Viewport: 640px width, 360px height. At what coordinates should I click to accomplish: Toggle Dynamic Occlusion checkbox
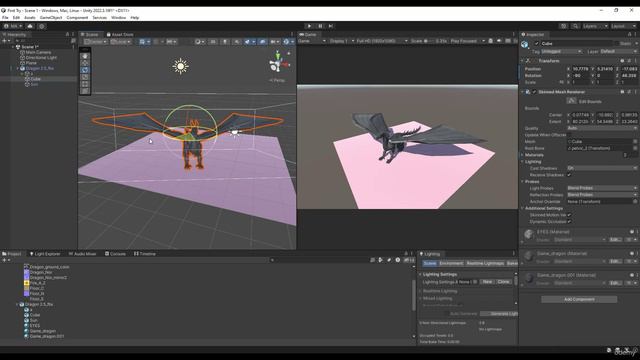tap(569, 222)
